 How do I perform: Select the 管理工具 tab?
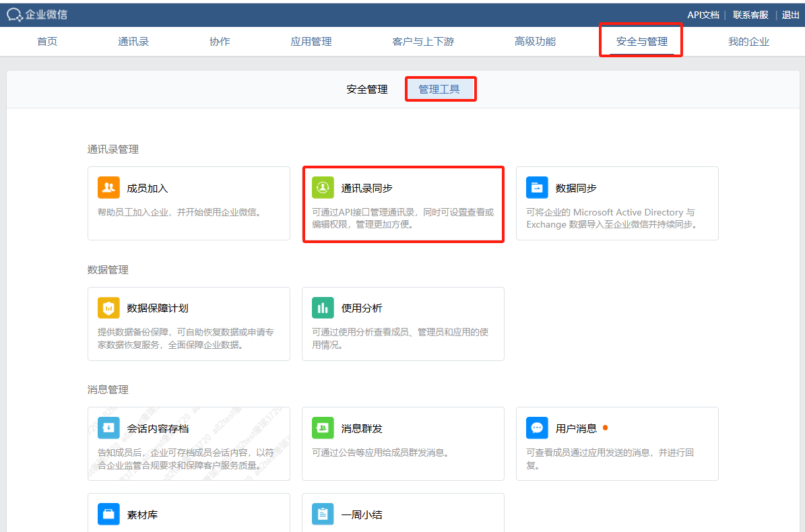pyautogui.click(x=439, y=89)
